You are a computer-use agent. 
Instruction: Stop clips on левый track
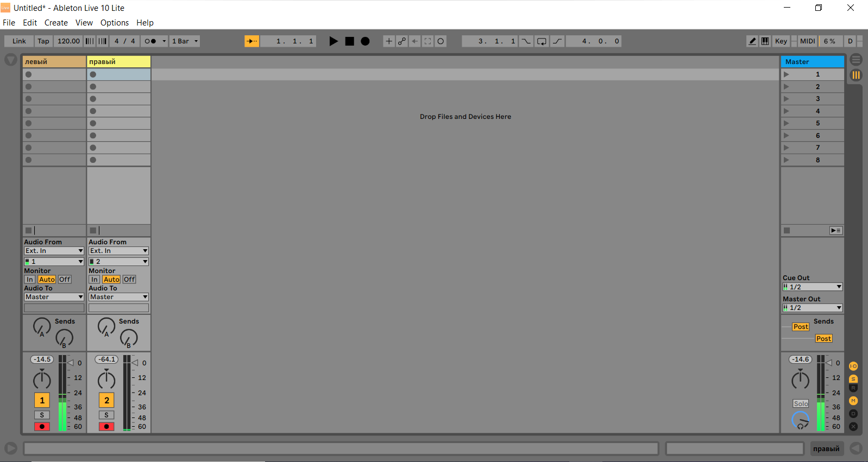(28, 231)
